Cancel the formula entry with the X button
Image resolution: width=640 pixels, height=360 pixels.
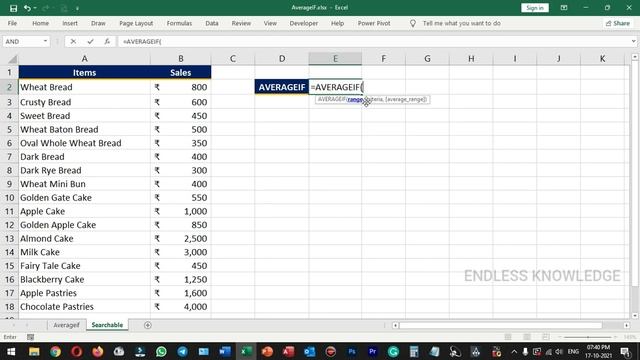(x=73, y=41)
